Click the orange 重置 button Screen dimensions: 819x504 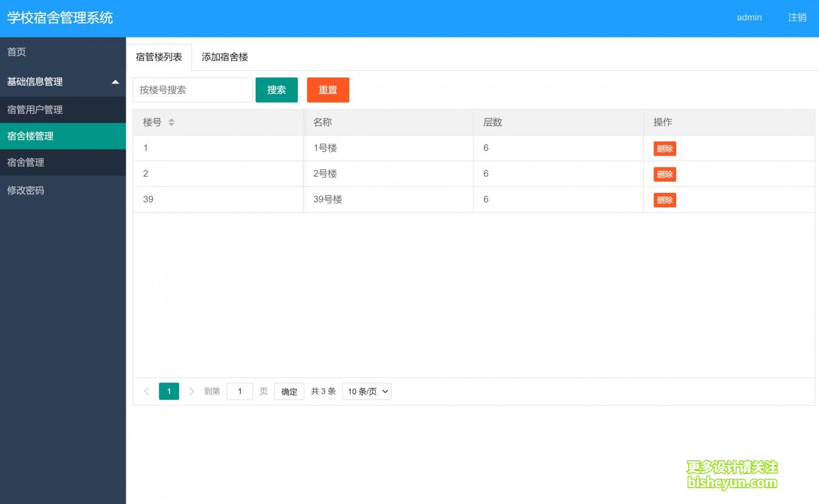coord(328,90)
